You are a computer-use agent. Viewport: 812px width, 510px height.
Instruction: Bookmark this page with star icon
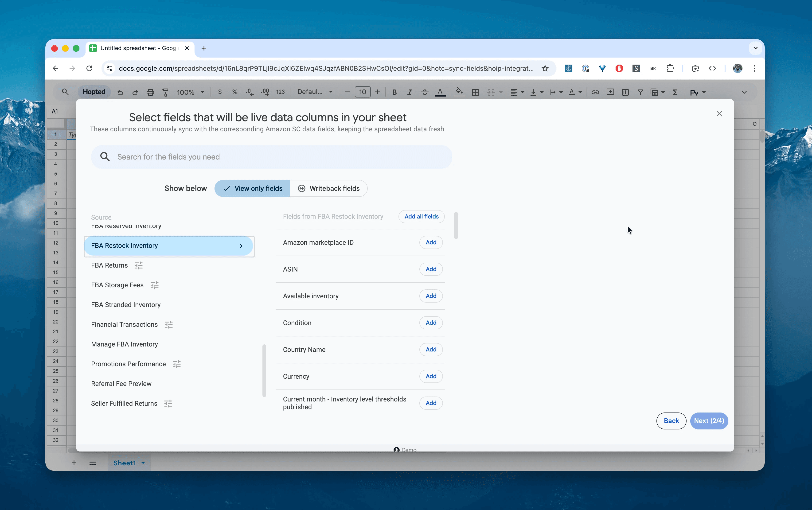545,68
